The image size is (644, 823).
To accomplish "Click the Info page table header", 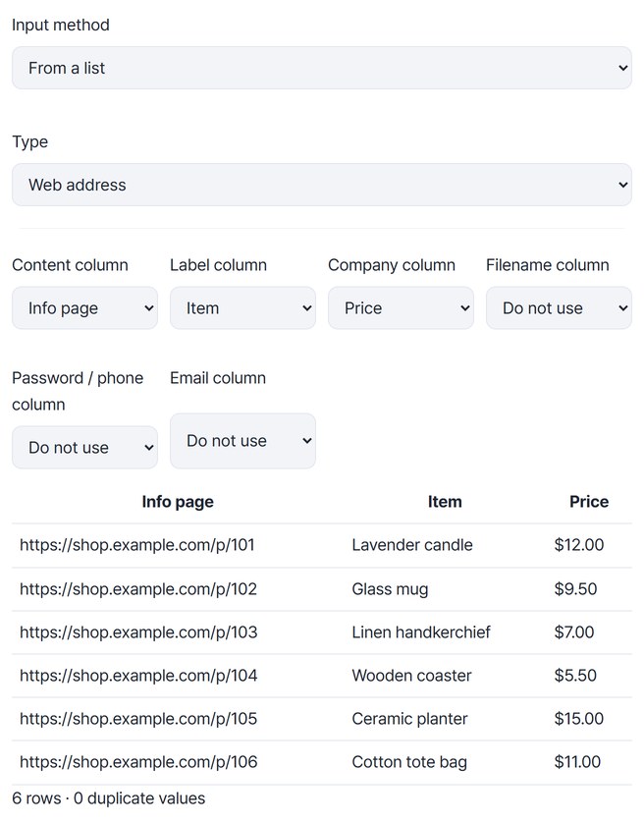I will point(178,502).
